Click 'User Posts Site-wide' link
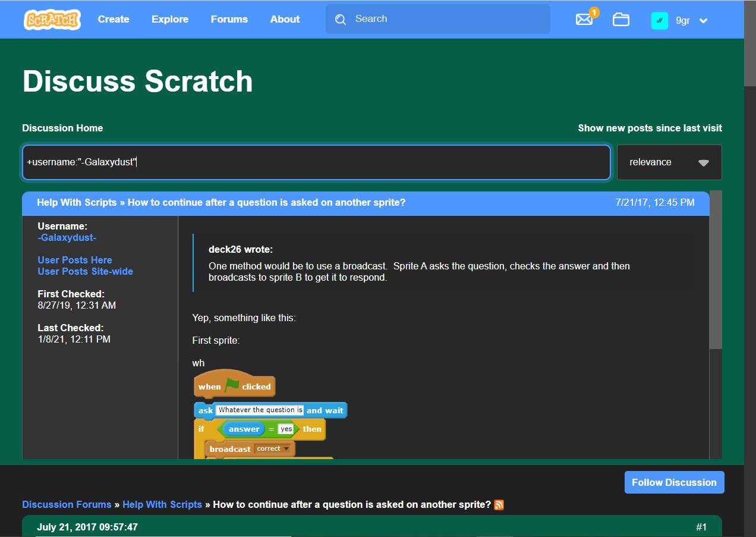The image size is (756, 537). tap(85, 271)
